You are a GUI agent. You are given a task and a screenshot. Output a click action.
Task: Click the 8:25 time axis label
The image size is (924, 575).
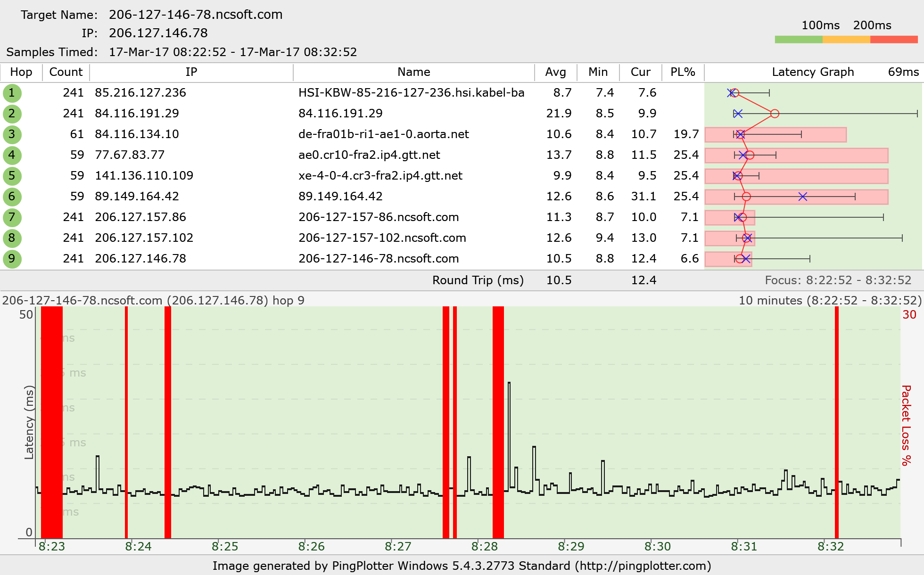coord(225,547)
